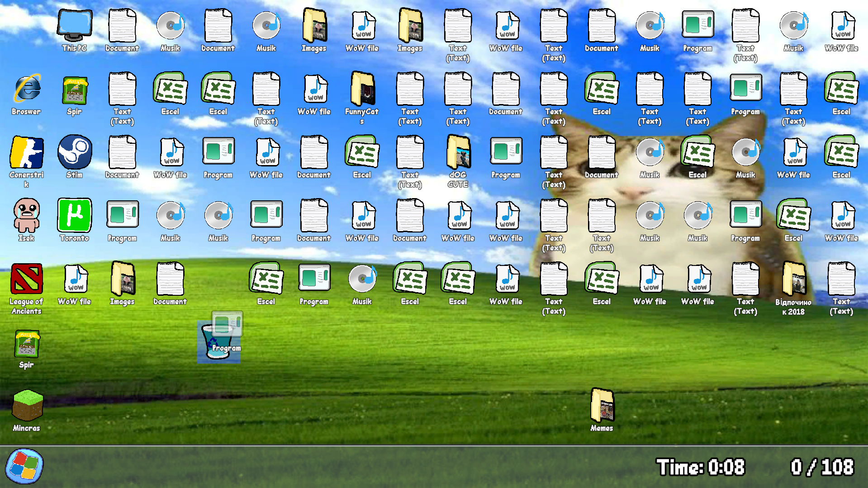Select the Images folder beside League of Ancients' WoW file

[122, 284]
